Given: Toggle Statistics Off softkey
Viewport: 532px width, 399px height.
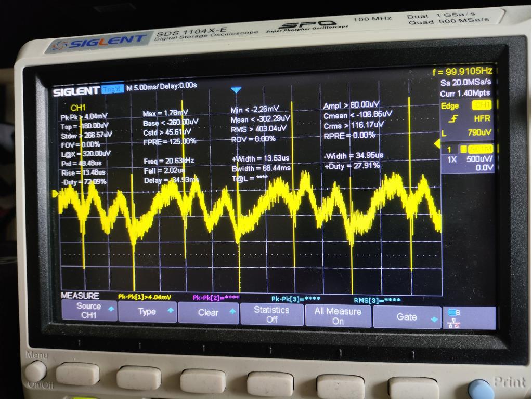Looking at the screenshot, I should (x=271, y=314).
